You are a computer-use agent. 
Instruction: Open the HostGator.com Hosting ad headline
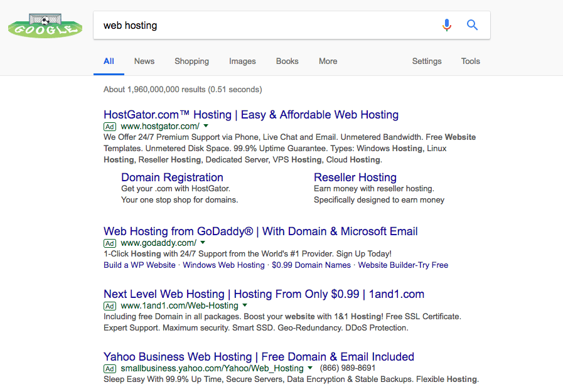tap(251, 115)
